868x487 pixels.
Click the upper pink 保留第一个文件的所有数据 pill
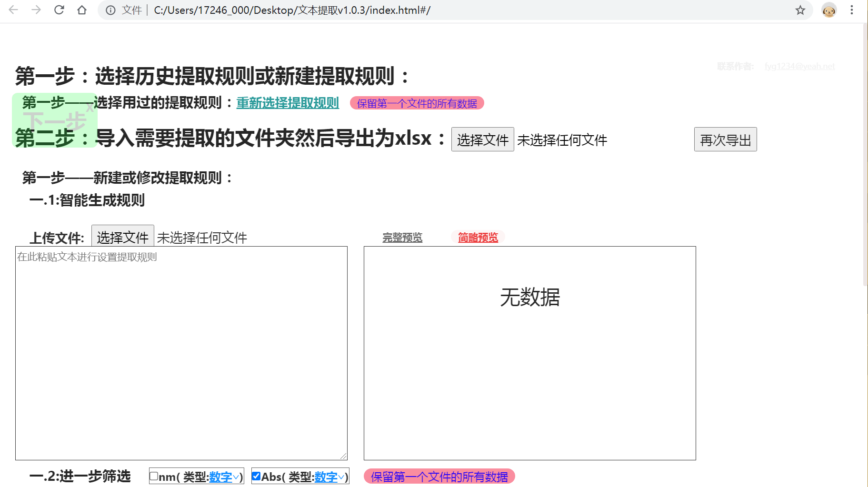(x=417, y=103)
